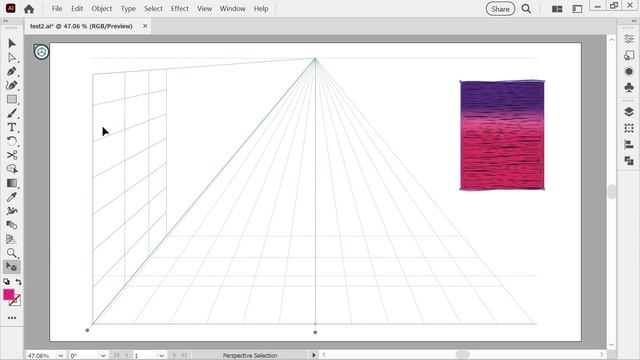Screen dimensions: 640x360
Task: Select the Perspective Selection tool
Action: (x=12, y=267)
